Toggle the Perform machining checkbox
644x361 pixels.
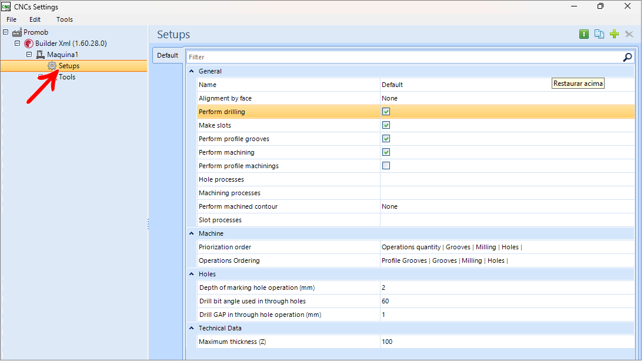[x=386, y=152]
